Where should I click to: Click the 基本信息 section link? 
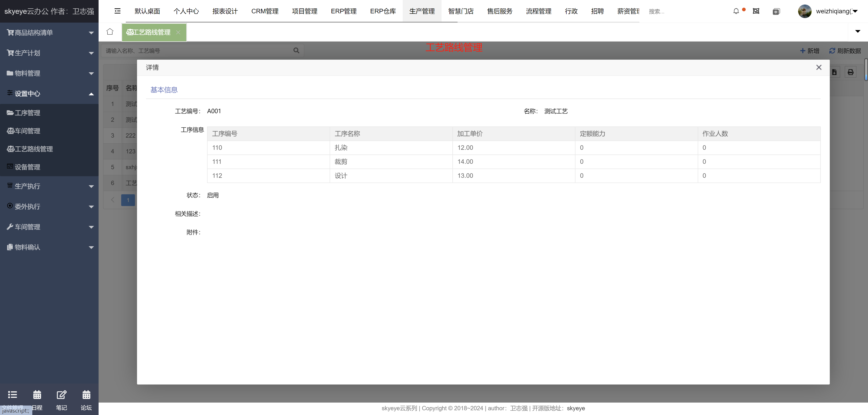pyautogui.click(x=164, y=90)
